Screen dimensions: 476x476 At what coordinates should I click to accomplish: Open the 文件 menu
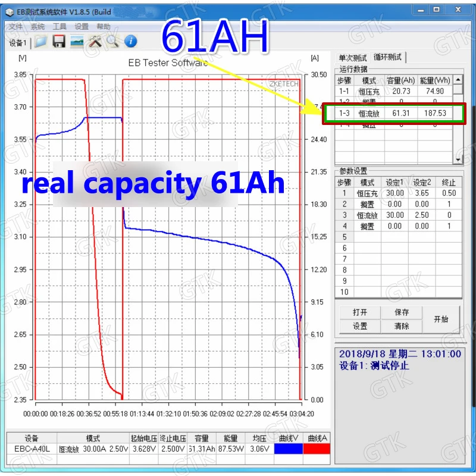15,26
